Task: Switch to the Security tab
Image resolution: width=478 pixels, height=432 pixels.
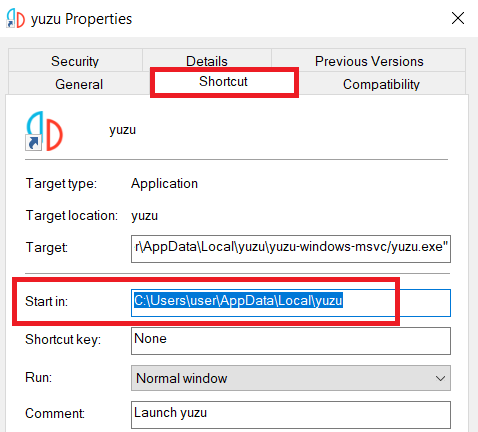Action: (x=75, y=61)
